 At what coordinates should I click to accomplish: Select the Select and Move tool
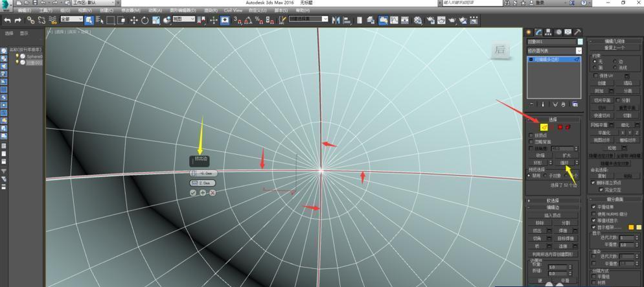pos(134,21)
